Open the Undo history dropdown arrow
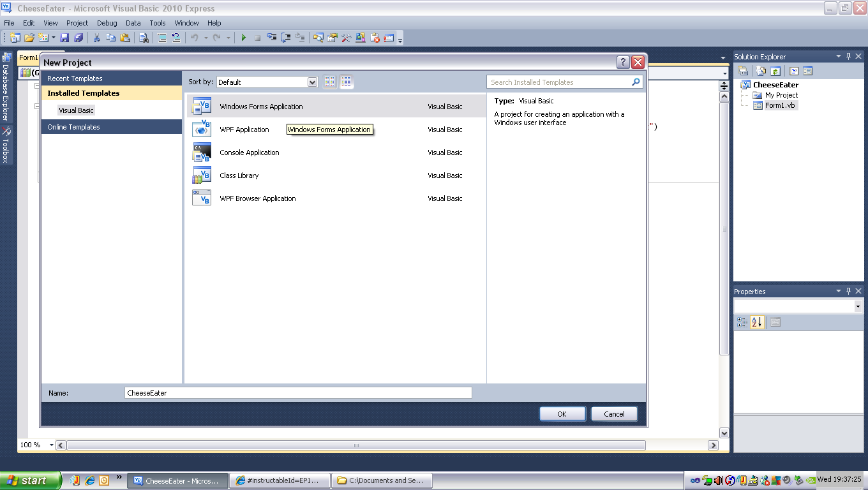Screen dimensions: 868x490 (x=206, y=38)
